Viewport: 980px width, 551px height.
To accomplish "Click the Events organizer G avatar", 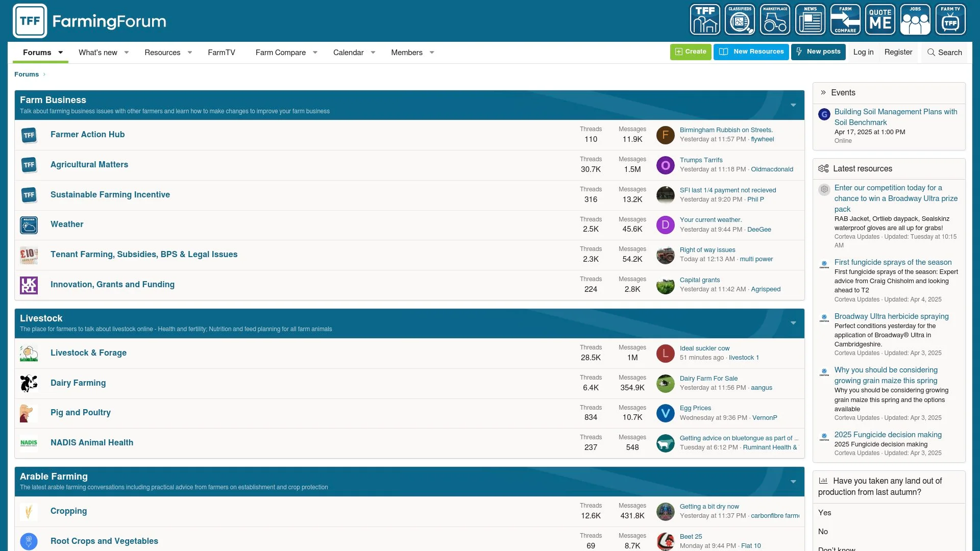I will 824,114.
